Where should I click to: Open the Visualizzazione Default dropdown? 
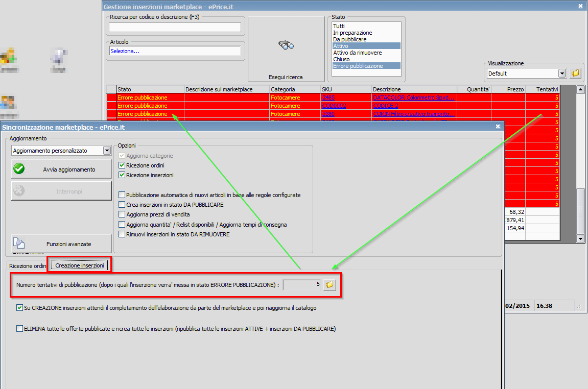[562, 74]
